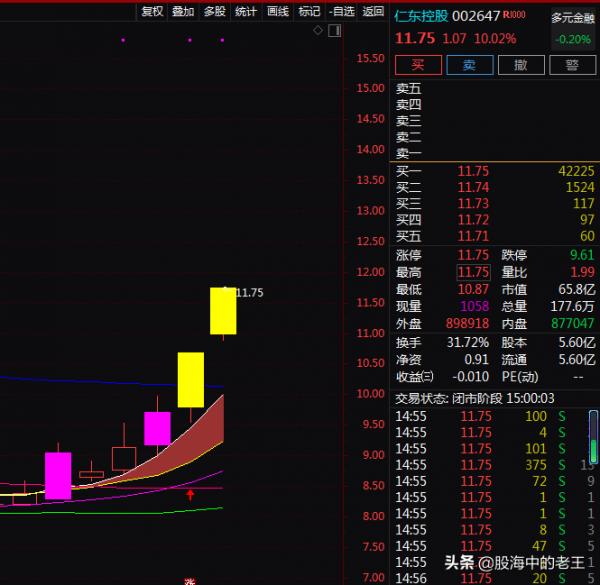
Task: Switch to 多股 multi-stock view
Action: click(214, 11)
